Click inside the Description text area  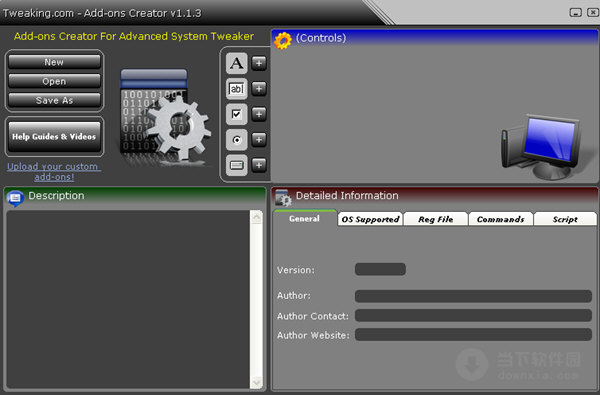click(x=128, y=299)
